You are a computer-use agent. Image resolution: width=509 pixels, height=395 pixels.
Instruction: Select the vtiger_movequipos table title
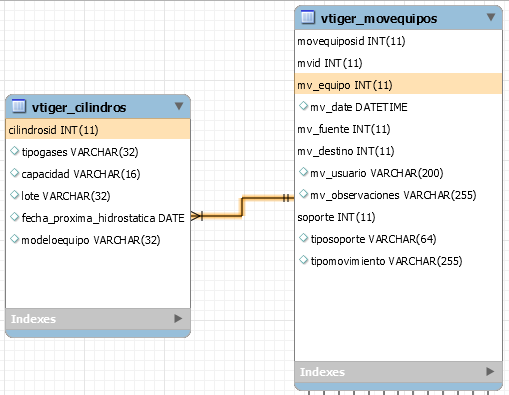pyautogui.click(x=379, y=19)
